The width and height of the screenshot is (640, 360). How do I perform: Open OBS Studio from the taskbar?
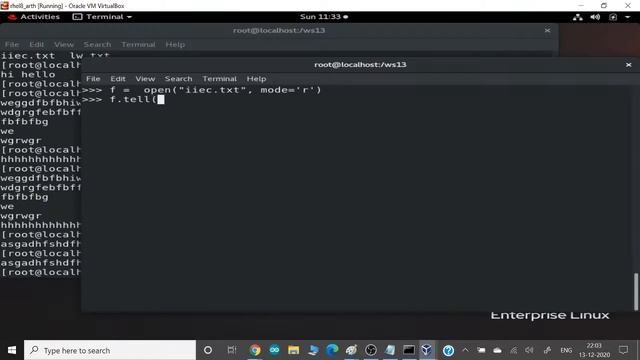(371, 350)
